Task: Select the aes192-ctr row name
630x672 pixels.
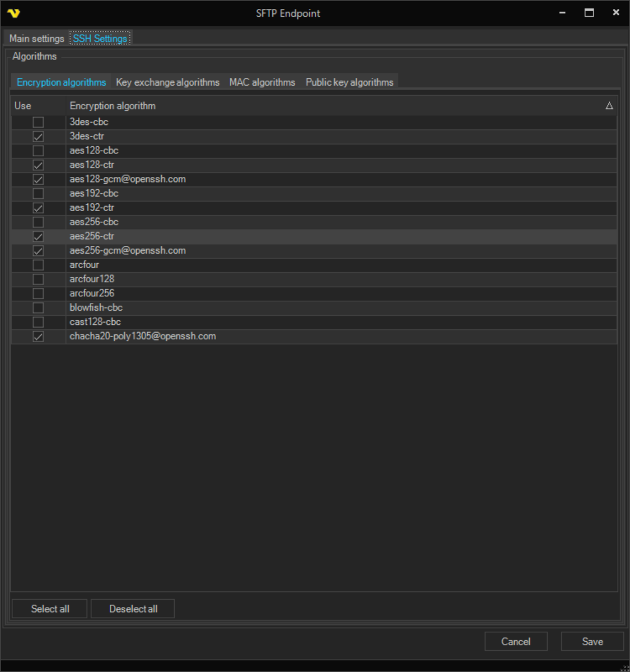Action: 92,208
